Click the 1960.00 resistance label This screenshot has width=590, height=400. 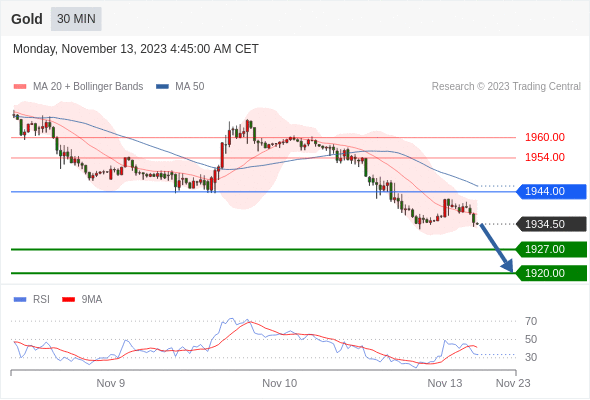tap(545, 137)
